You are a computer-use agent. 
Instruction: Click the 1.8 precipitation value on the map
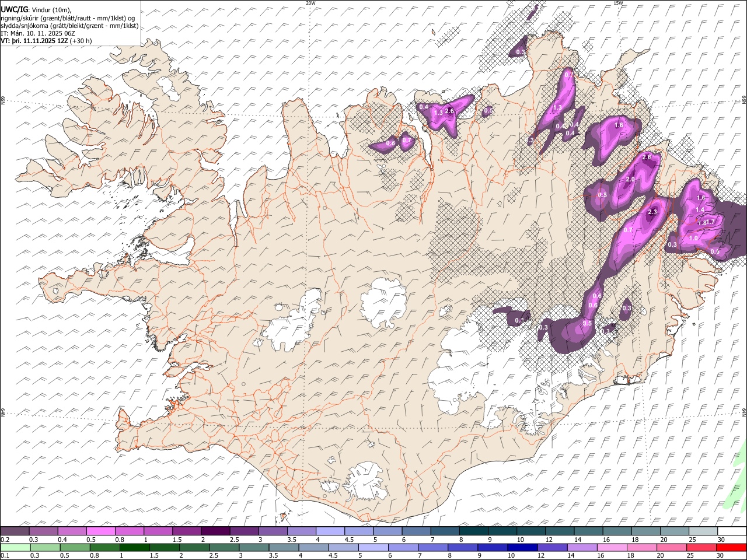coord(702,222)
